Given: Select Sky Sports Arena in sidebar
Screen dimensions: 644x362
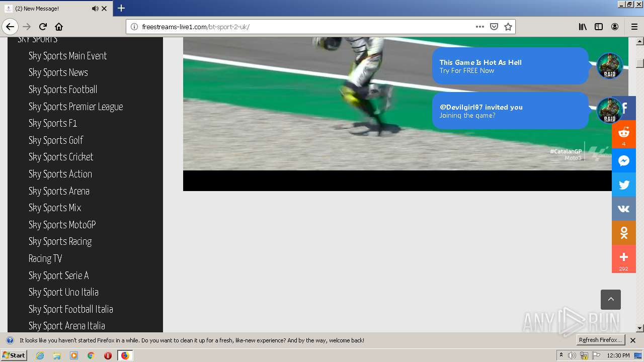Looking at the screenshot, I should pos(59,191).
